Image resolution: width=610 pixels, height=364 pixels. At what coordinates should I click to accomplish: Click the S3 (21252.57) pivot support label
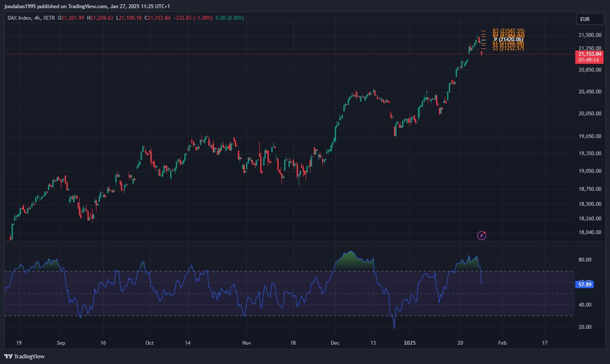click(508, 48)
